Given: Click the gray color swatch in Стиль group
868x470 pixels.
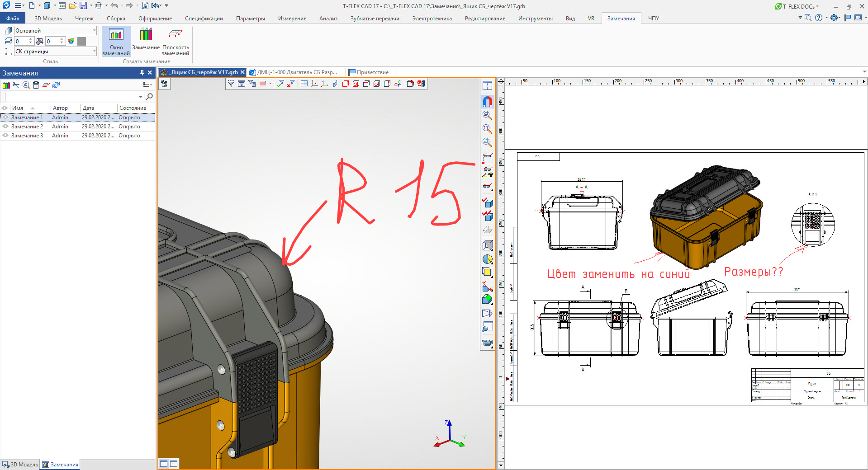Looking at the screenshot, I should pyautogui.click(x=81, y=41).
